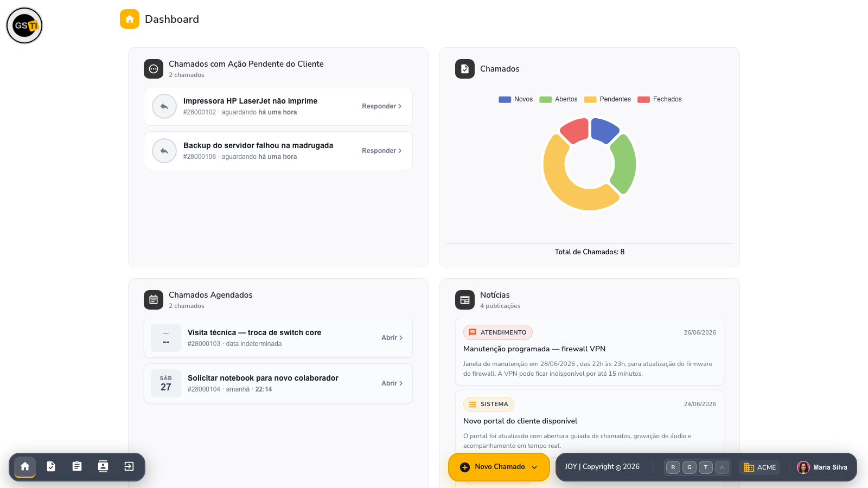868x488 pixels.
Task: Click the plus icon on Novo Chamado
Action: [x=465, y=467]
